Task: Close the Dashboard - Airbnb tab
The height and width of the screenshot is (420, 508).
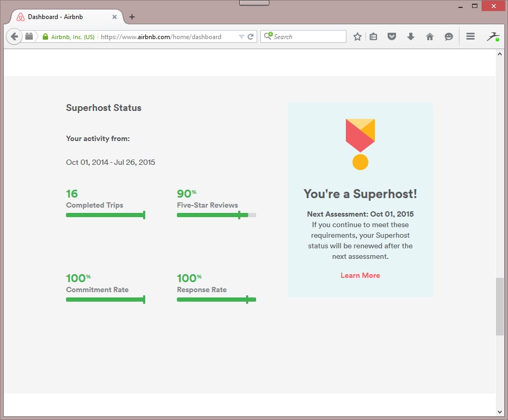Action: tap(115, 17)
